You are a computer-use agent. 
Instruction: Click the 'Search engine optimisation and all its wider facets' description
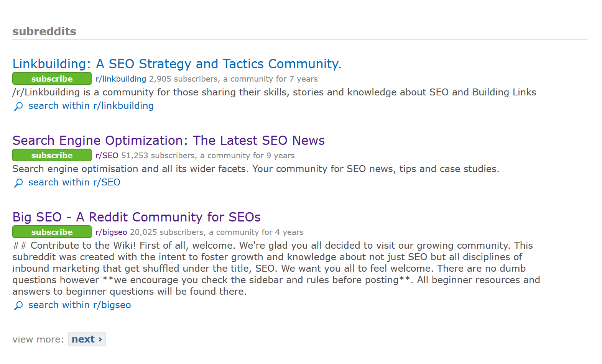pos(256,169)
